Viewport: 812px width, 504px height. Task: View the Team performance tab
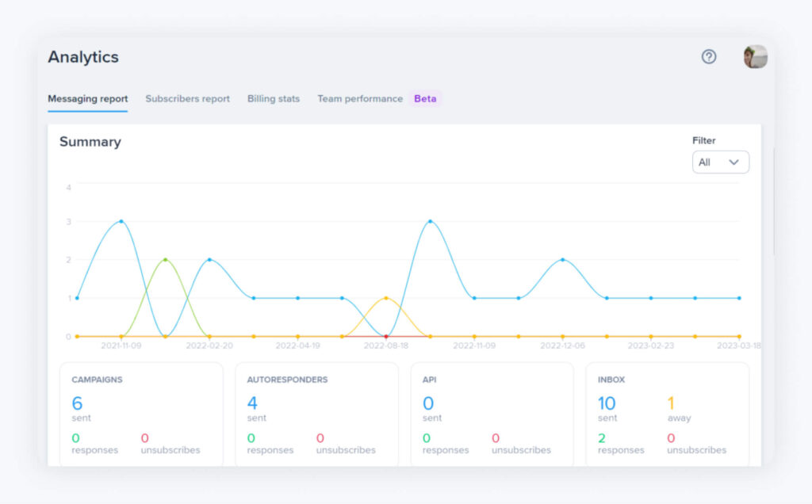point(359,98)
